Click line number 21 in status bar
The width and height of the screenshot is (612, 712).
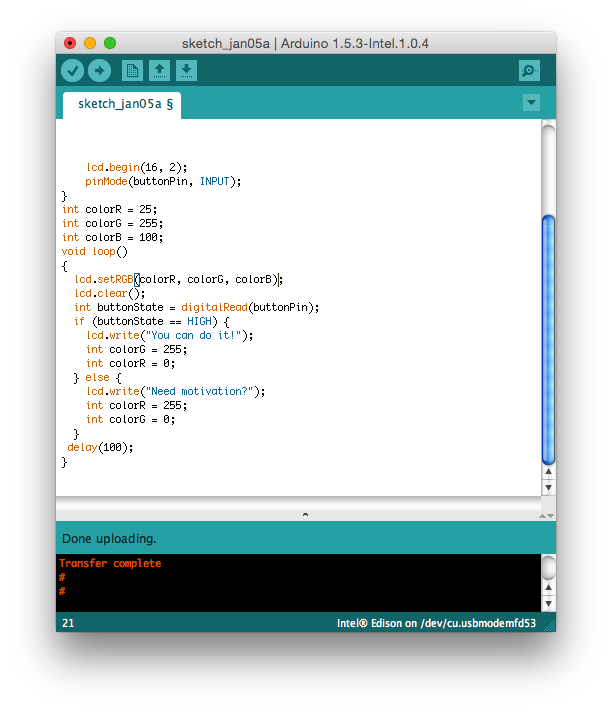click(x=68, y=623)
